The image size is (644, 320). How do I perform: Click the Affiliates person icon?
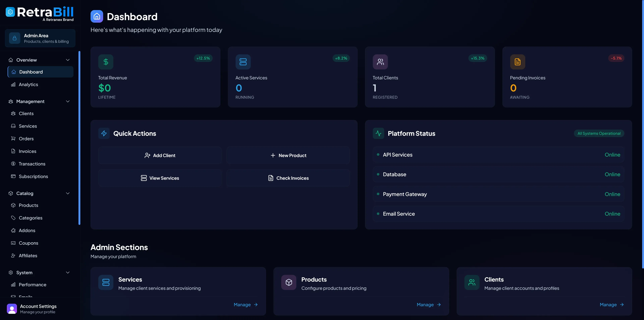[x=13, y=255]
